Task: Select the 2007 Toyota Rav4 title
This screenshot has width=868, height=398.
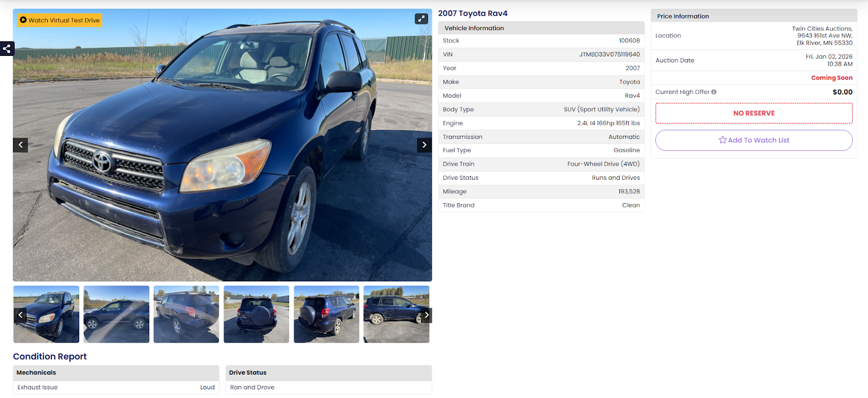Action: coord(473,14)
